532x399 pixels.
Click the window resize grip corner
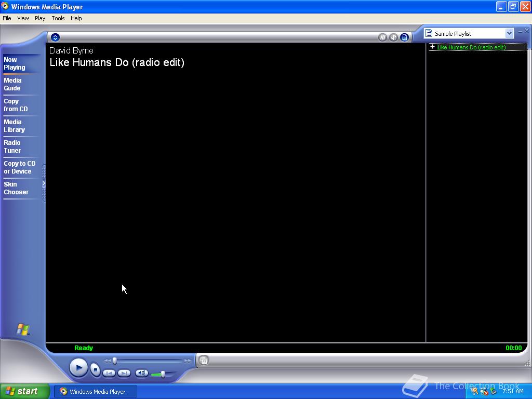tap(527, 363)
